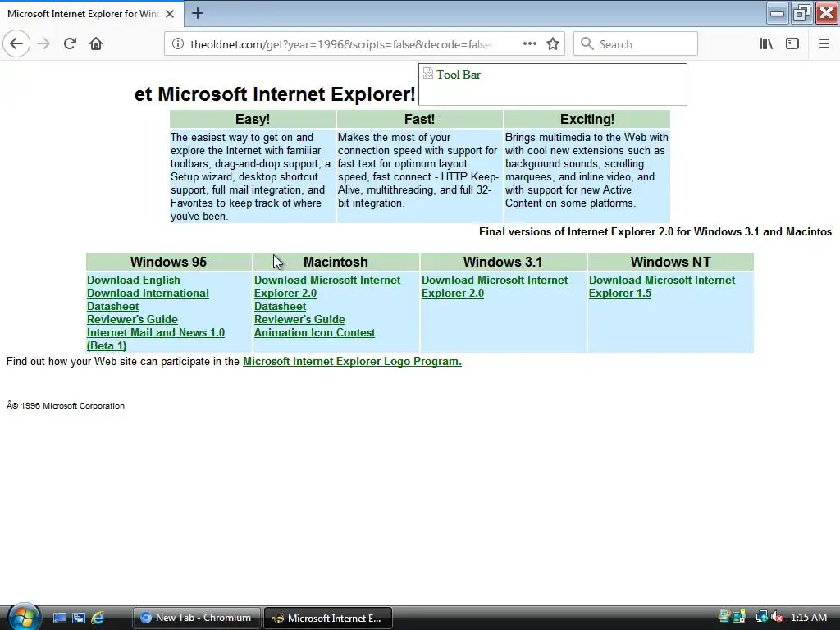Click the network tray icon

761,618
